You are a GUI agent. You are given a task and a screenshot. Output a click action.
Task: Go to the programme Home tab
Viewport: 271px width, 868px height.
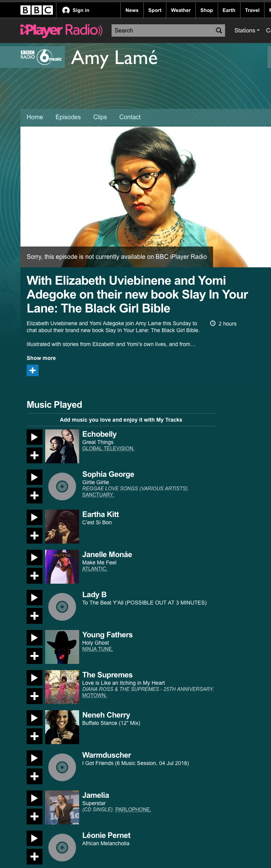coord(35,117)
